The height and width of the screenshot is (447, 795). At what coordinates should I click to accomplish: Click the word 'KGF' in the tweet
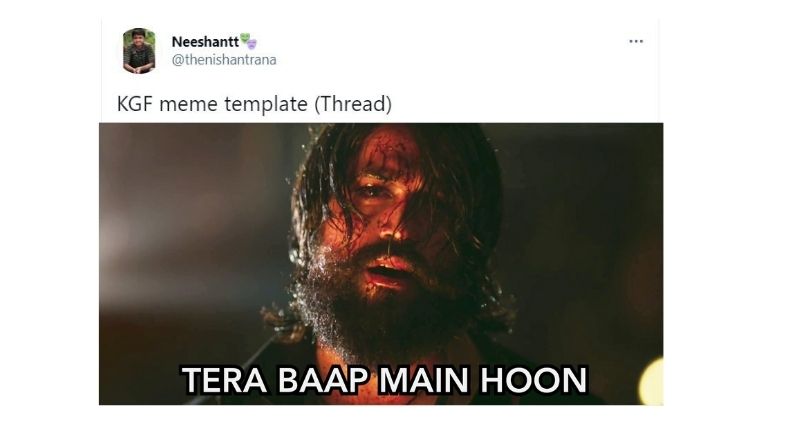click(134, 104)
